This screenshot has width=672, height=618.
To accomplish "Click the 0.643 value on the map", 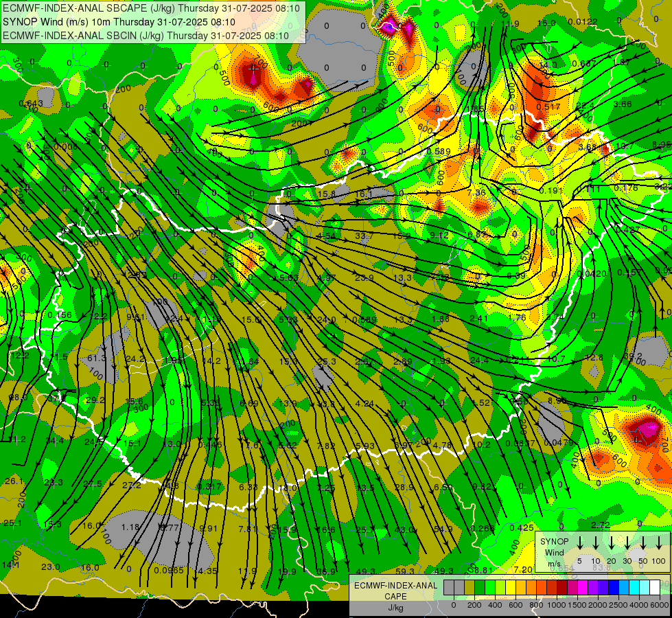I will point(30,104).
